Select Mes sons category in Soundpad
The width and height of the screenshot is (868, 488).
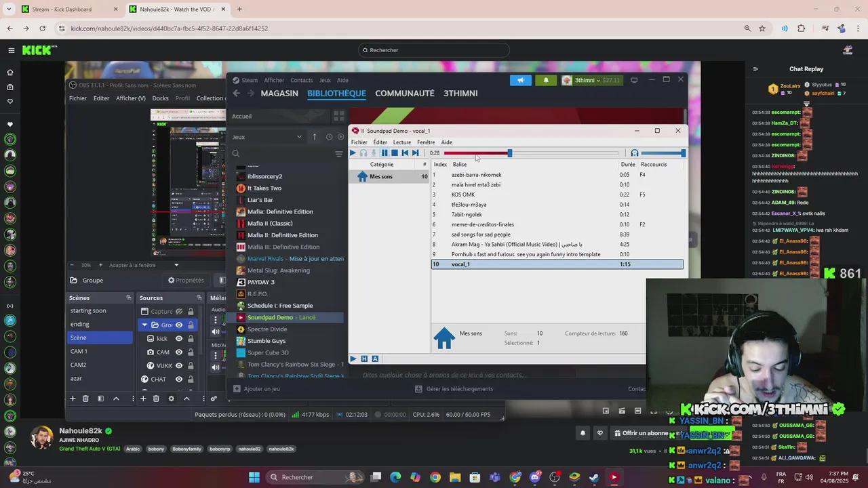390,177
